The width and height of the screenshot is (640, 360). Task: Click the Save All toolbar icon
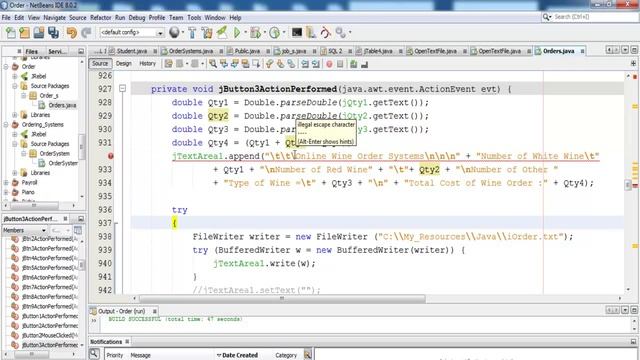[53, 33]
